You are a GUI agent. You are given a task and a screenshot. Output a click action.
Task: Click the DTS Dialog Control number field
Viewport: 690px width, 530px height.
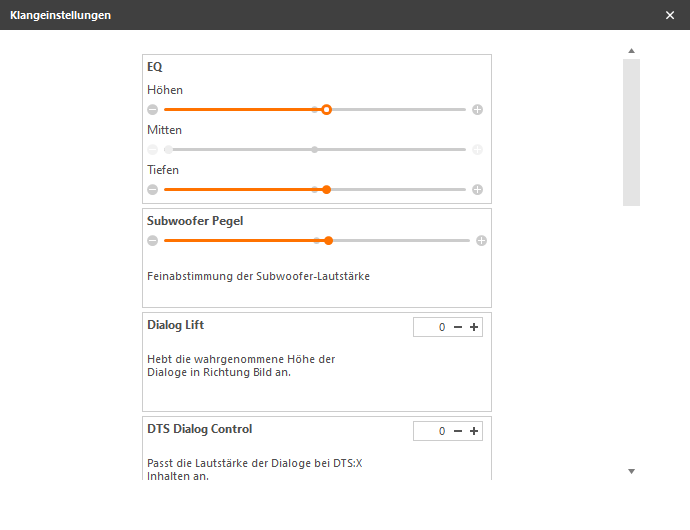click(x=431, y=431)
